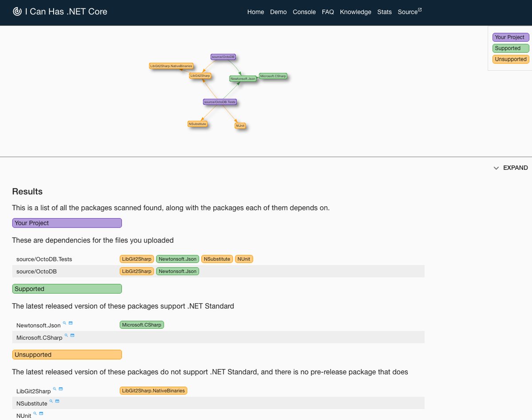Navigate to the FAQ page
Screen dimensions: 532x420
[x=328, y=12]
